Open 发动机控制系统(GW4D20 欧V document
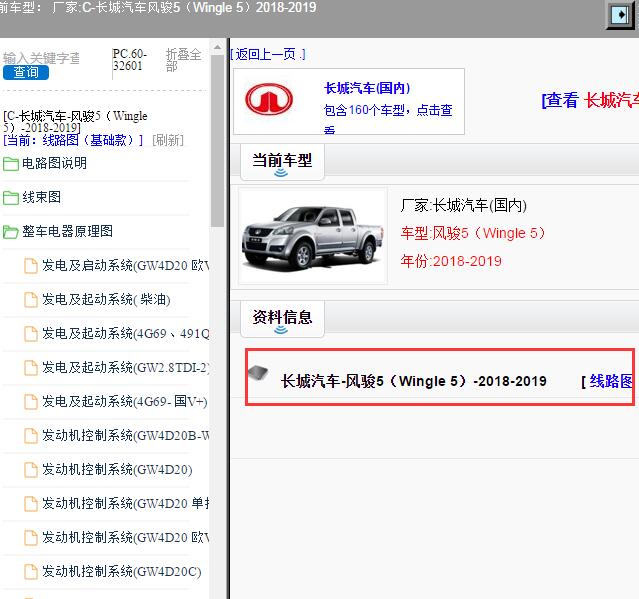 click(126, 537)
